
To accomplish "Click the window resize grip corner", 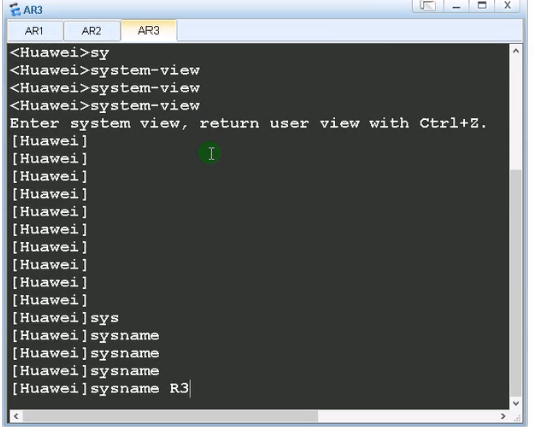I will coord(517,417).
